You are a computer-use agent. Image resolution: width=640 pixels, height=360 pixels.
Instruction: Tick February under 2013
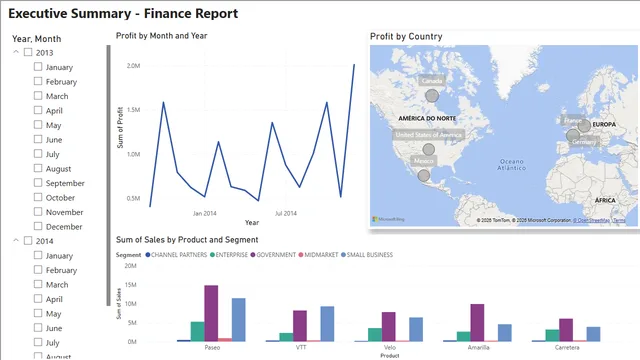[x=38, y=81]
